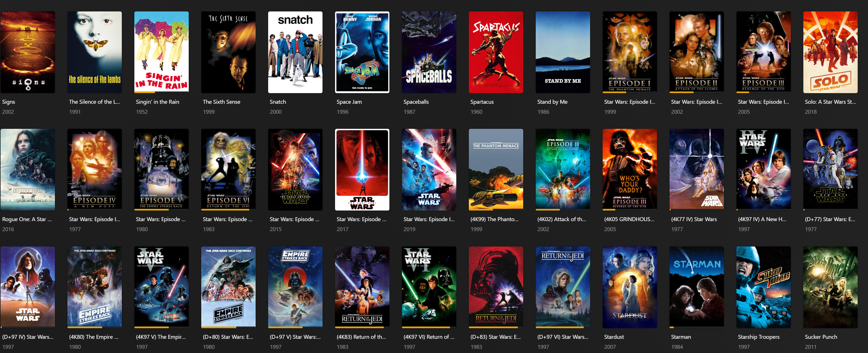Open the (4K97 VI) Return of the Jedi poster

[429, 287]
